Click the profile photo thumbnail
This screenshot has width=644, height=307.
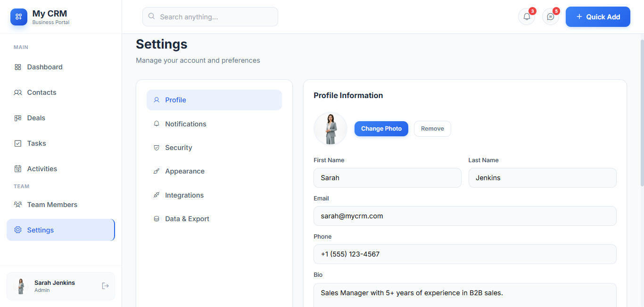pos(330,129)
